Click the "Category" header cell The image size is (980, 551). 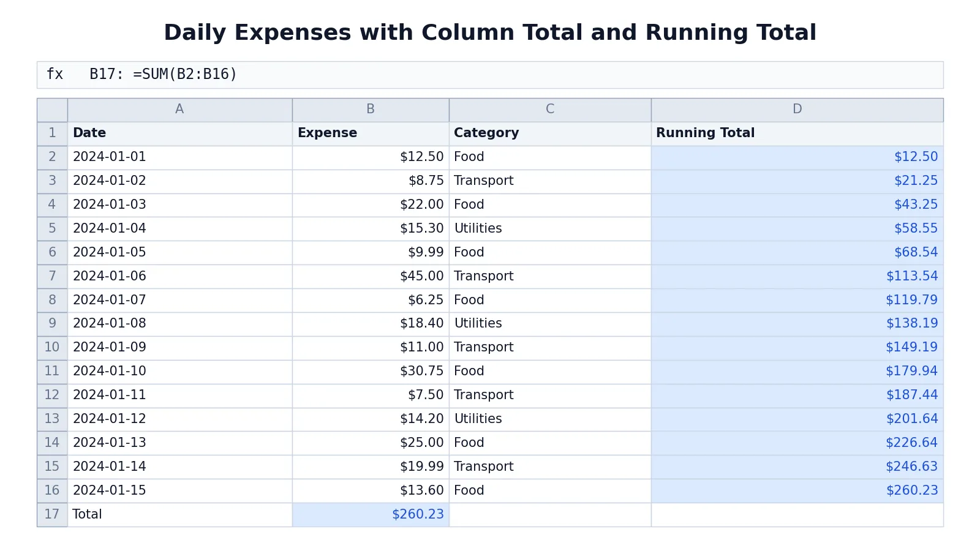coord(550,133)
